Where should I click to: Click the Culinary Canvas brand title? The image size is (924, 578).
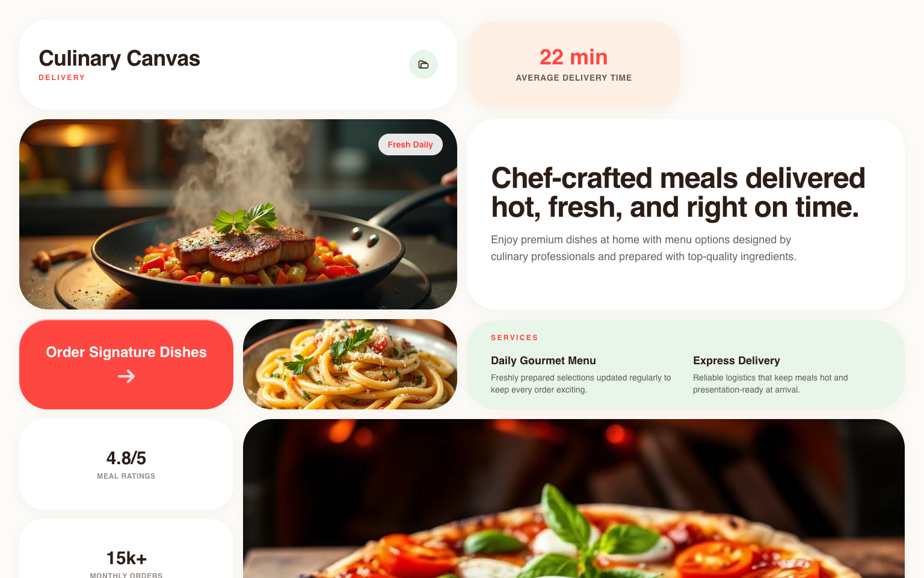click(x=119, y=58)
